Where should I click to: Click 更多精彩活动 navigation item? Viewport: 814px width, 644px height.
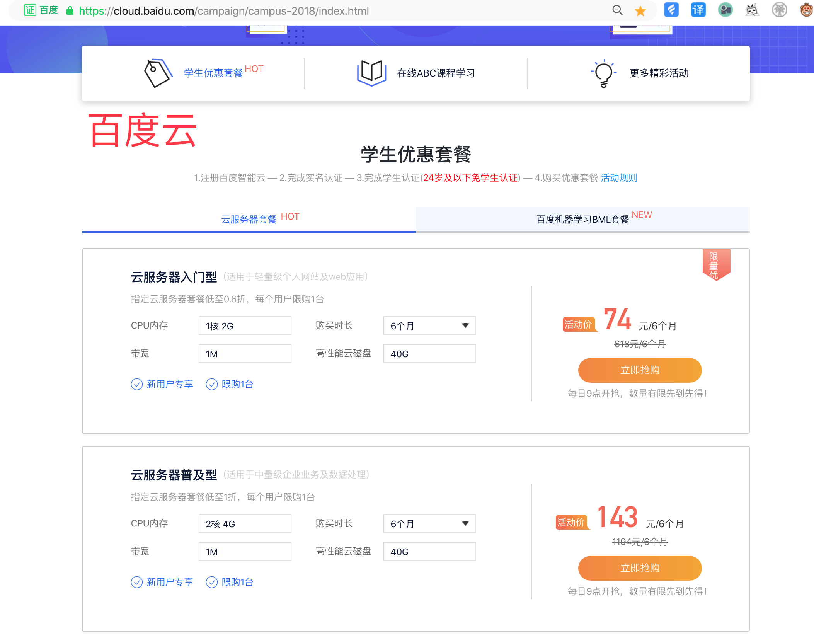click(659, 73)
